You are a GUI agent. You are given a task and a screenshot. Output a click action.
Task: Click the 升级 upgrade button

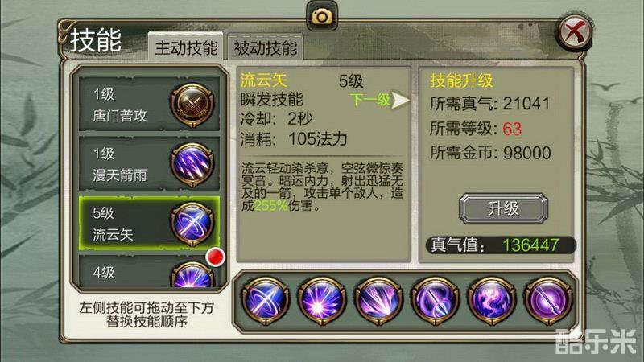(503, 208)
